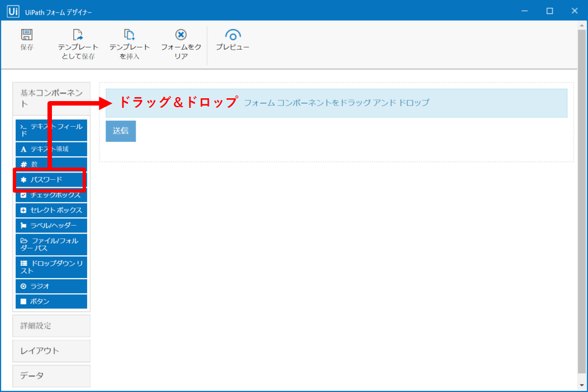
Task: Select the ラジオ component
Action: [x=51, y=286]
